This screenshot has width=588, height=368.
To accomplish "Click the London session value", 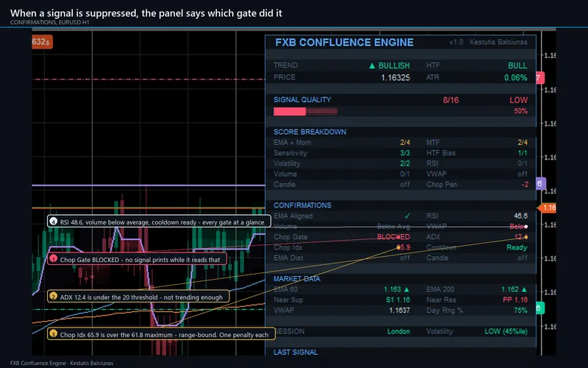I will [398, 332].
